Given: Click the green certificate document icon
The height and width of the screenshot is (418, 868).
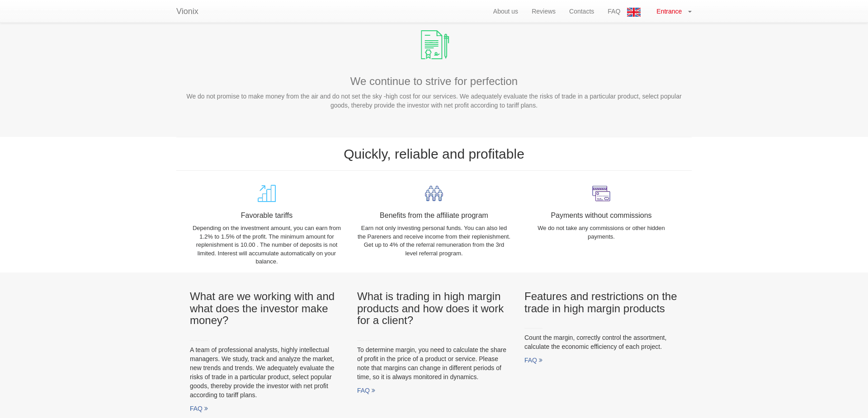Looking at the screenshot, I should tap(434, 44).
